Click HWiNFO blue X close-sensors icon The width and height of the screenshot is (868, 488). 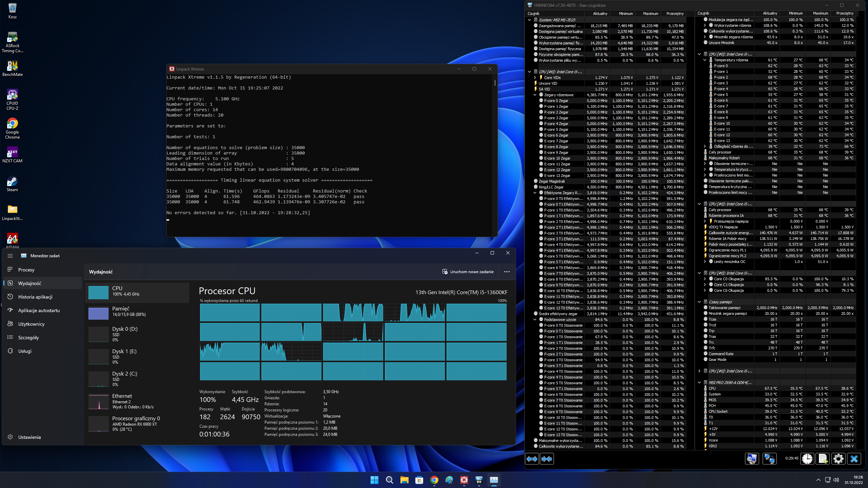[x=854, y=459]
